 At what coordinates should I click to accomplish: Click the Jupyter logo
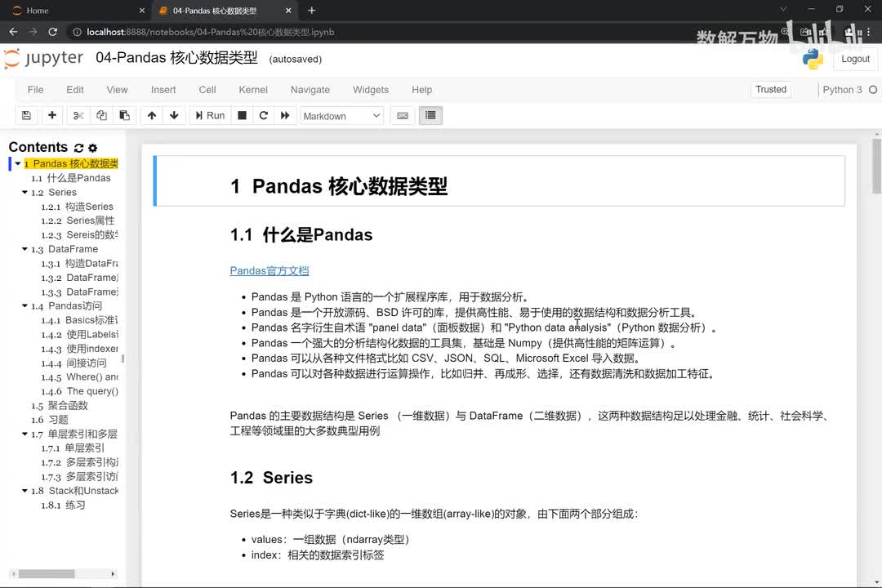(43, 58)
